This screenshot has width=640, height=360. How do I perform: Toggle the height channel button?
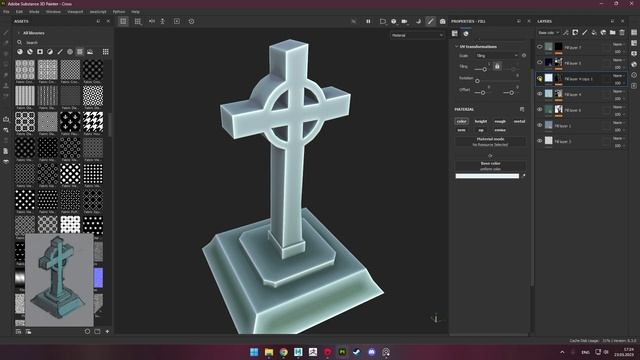click(481, 121)
